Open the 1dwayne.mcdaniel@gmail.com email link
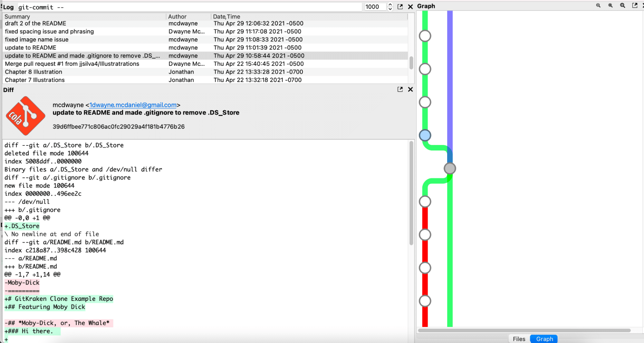The width and height of the screenshot is (644, 343). click(x=133, y=105)
